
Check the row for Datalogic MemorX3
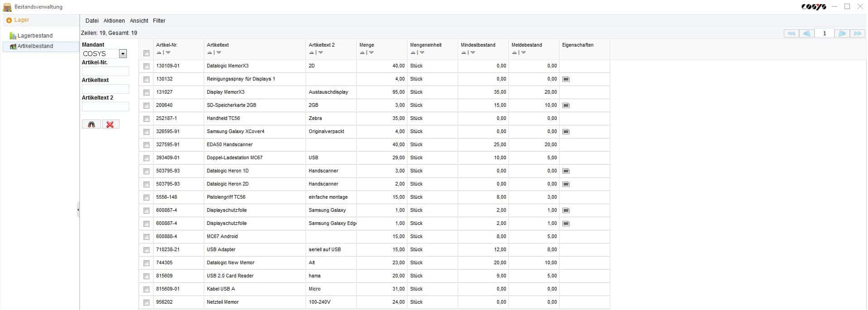coord(146,66)
